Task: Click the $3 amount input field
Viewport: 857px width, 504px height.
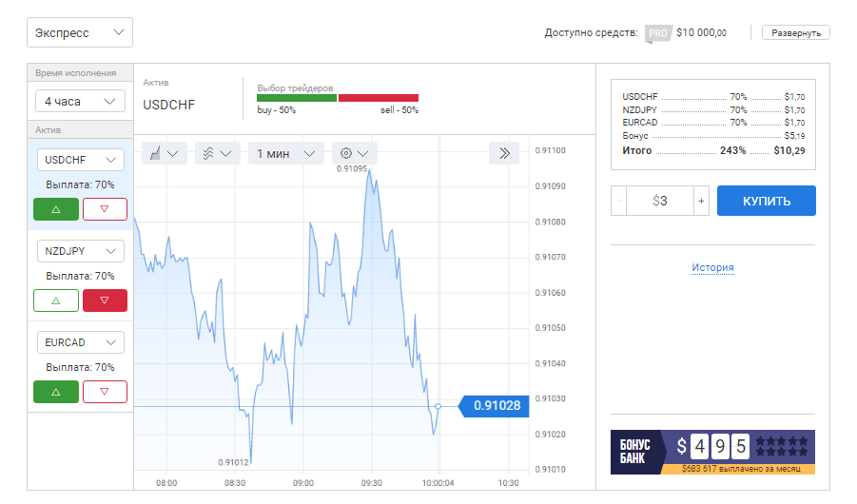Action: point(660,201)
